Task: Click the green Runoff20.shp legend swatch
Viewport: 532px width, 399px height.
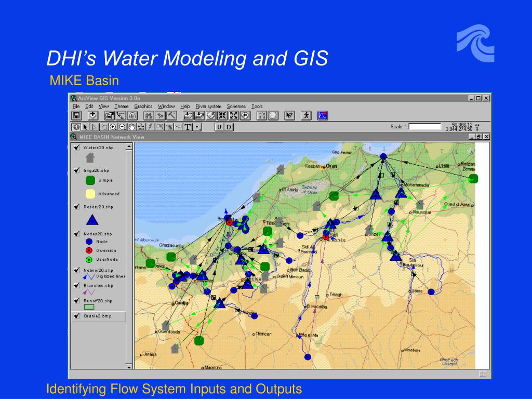Action: tap(89, 307)
